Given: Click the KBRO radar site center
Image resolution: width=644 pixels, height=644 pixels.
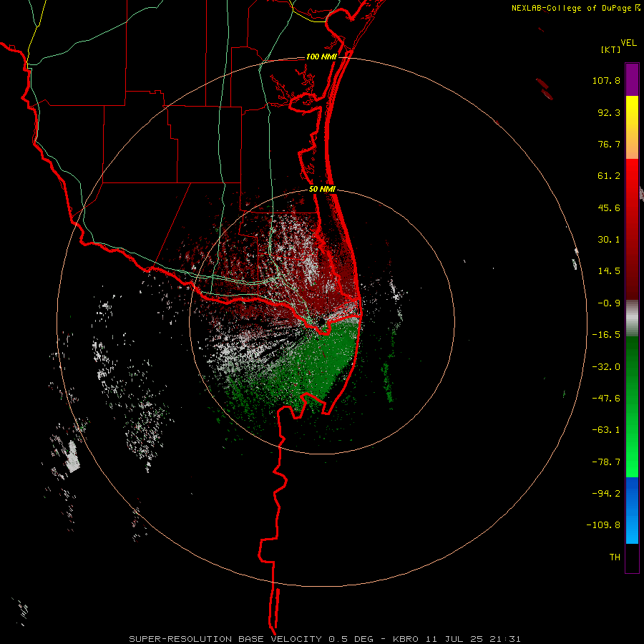Looking at the screenshot, I should (x=321, y=321).
